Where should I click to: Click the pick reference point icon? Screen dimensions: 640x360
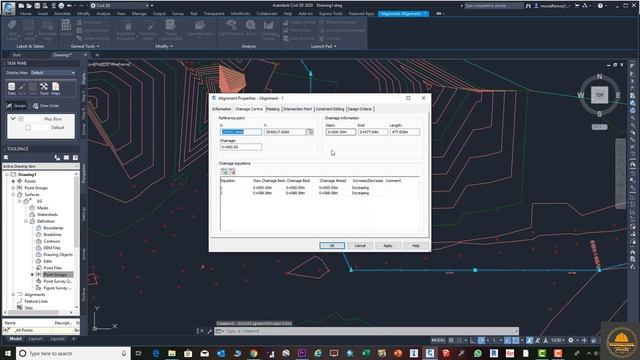click(x=310, y=132)
